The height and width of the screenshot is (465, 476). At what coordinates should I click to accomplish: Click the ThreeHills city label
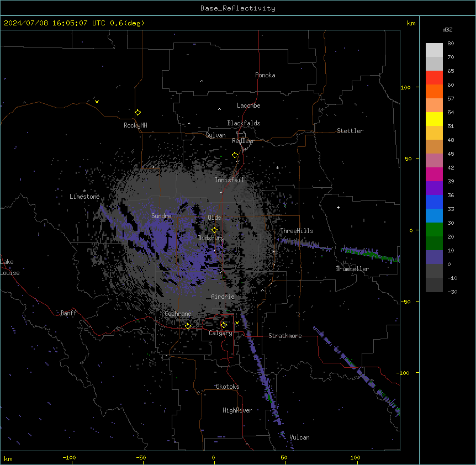297,231
